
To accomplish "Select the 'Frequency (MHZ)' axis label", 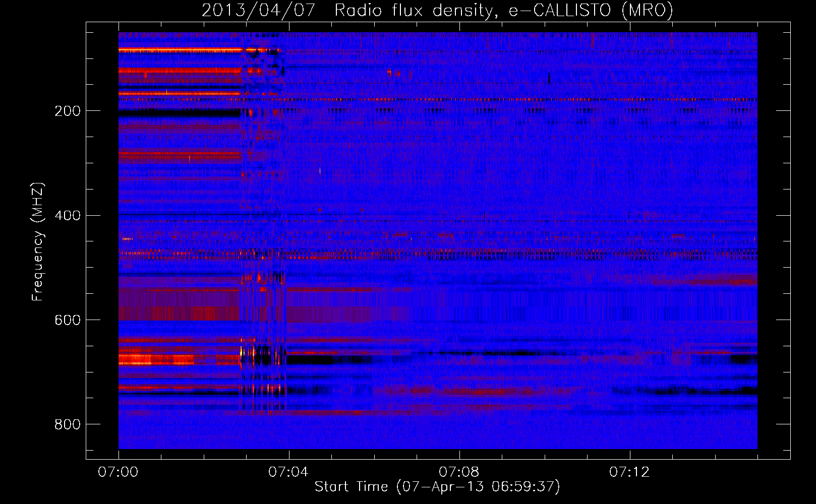I will [x=37, y=241].
